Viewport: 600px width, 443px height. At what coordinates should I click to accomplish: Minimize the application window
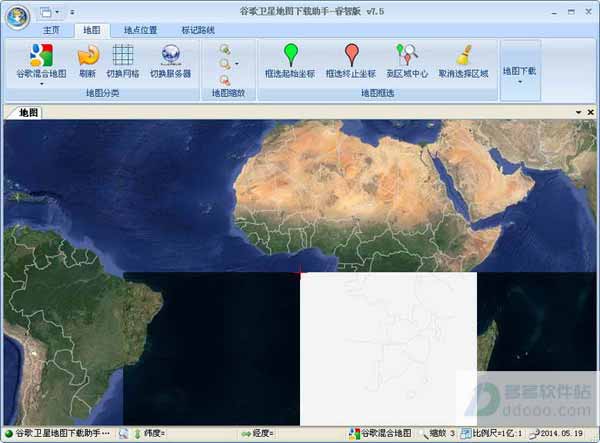click(x=554, y=12)
